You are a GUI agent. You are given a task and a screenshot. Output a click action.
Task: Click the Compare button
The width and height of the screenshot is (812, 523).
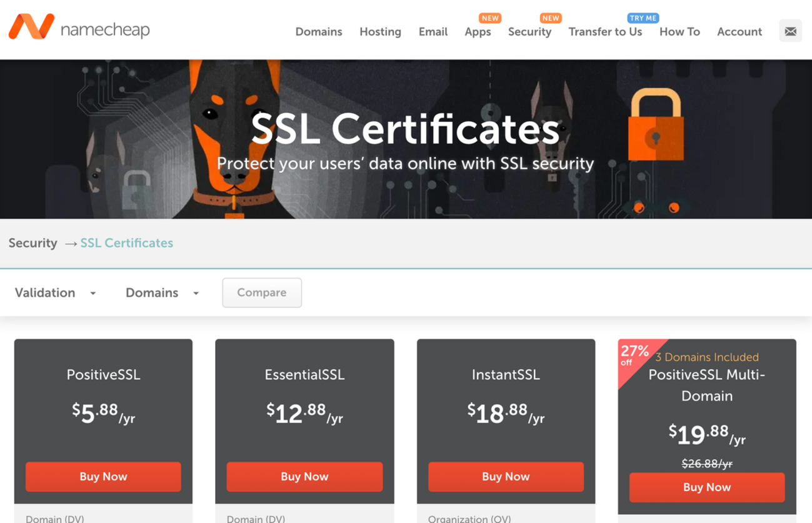coord(262,292)
